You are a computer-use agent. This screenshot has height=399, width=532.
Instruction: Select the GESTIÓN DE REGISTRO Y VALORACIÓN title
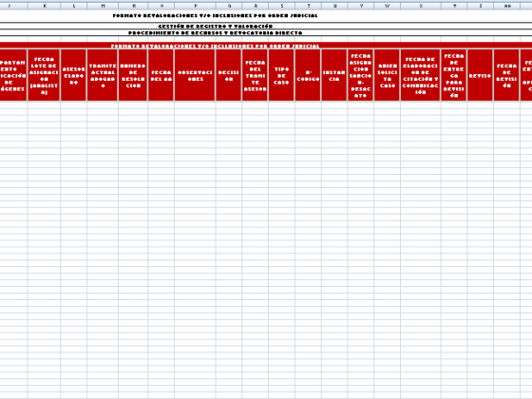pos(216,27)
